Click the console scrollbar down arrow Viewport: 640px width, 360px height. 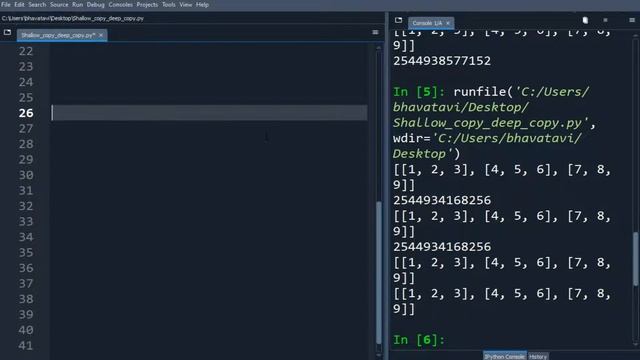tap(636, 345)
